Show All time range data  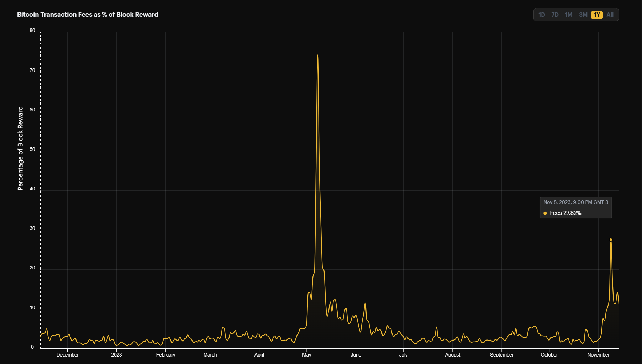610,15
